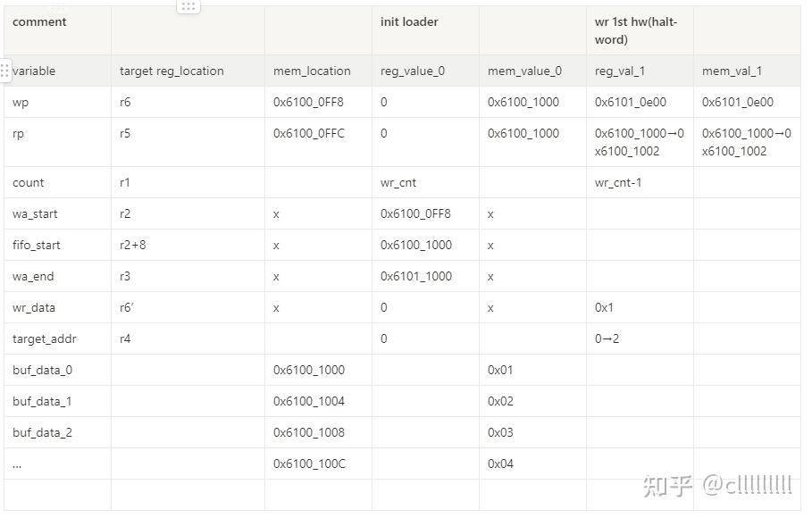Select the 0x03 mem value cell
This screenshot has width=812, height=518.
(532, 432)
